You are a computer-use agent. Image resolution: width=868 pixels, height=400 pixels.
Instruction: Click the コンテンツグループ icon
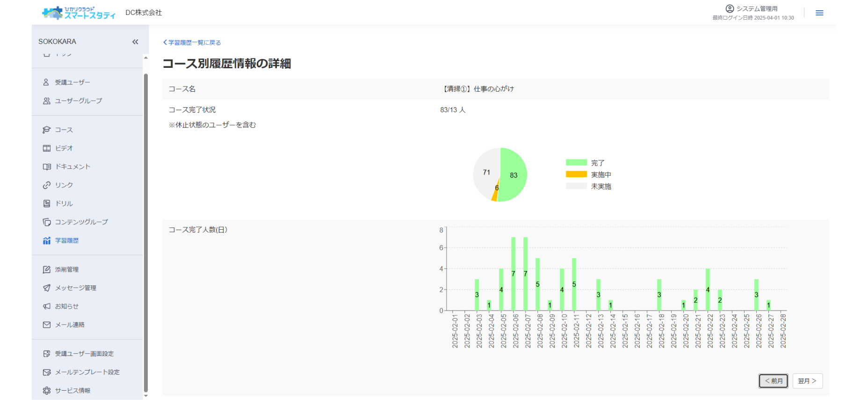[46, 222]
